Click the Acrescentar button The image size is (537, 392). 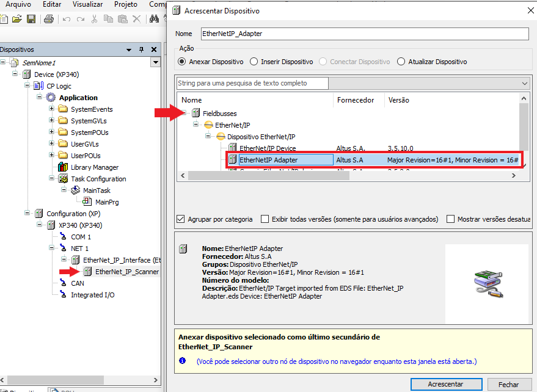click(x=445, y=384)
